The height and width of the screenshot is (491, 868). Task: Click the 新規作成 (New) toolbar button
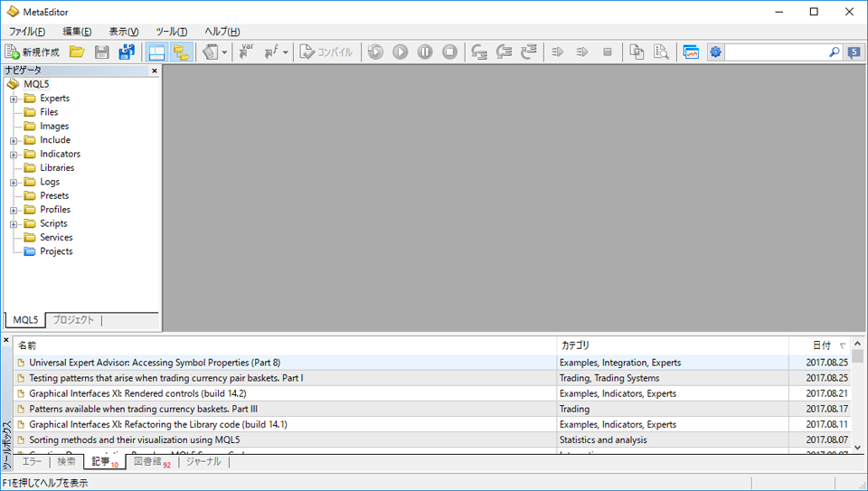[x=33, y=52]
